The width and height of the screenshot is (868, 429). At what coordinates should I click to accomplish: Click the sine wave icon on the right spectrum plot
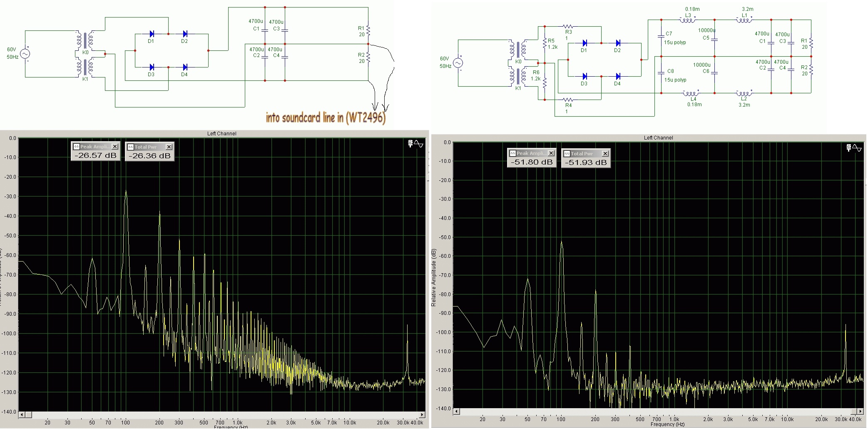pyautogui.click(x=857, y=148)
